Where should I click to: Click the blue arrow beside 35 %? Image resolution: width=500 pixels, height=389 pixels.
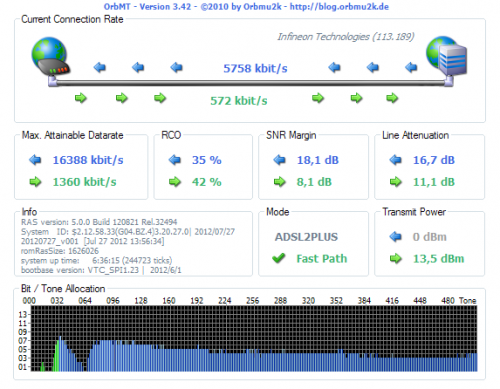(x=174, y=160)
